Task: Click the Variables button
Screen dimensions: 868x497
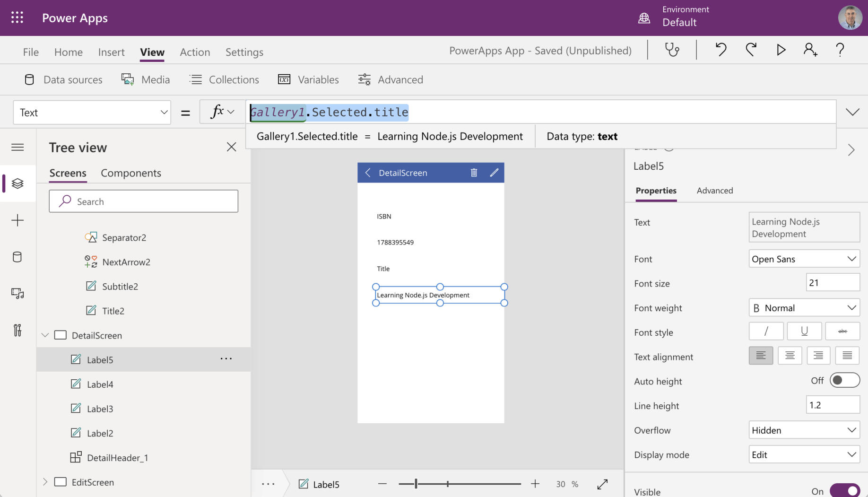Action: click(309, 79)
